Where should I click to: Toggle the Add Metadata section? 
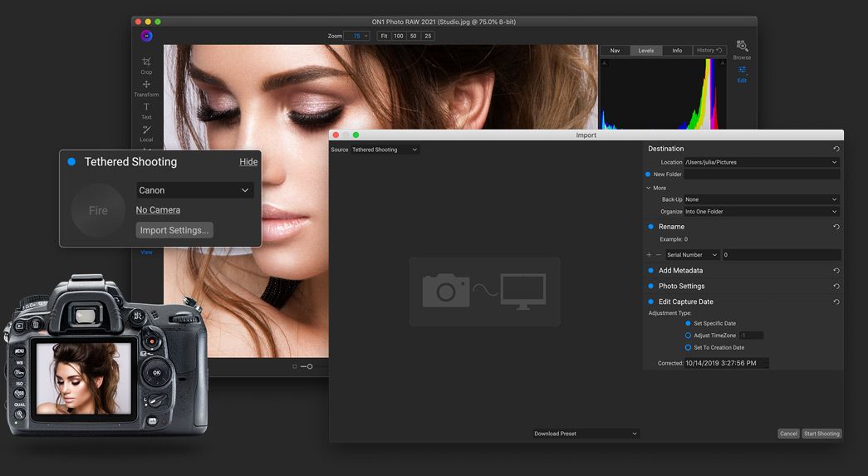[651, 271]
